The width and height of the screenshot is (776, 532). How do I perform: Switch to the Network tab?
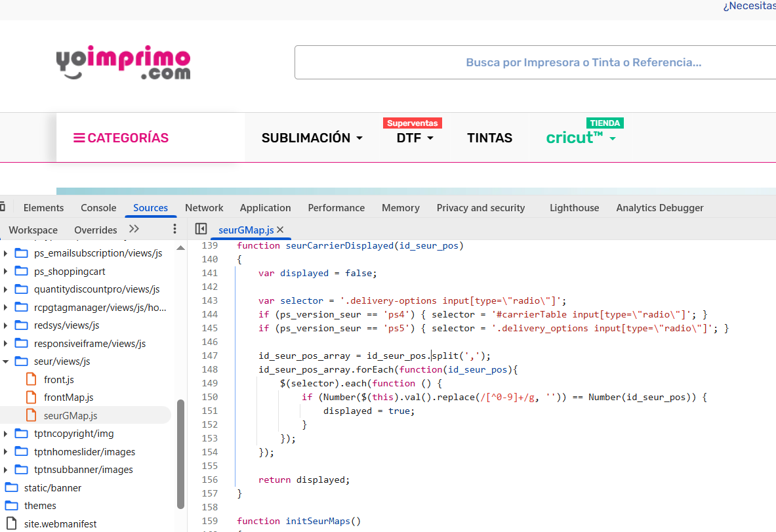coord(204,208)
